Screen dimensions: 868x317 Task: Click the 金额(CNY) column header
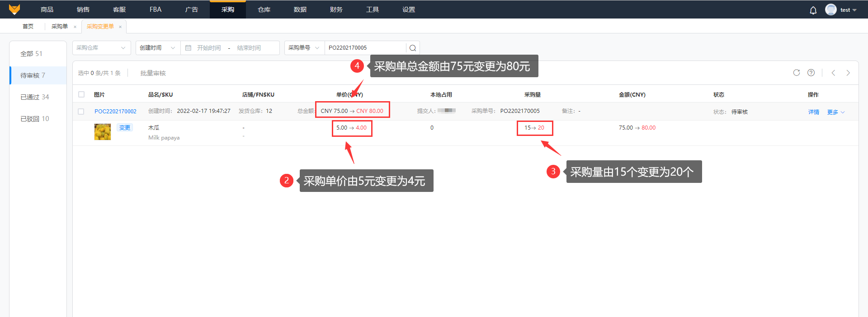(632, 95)
